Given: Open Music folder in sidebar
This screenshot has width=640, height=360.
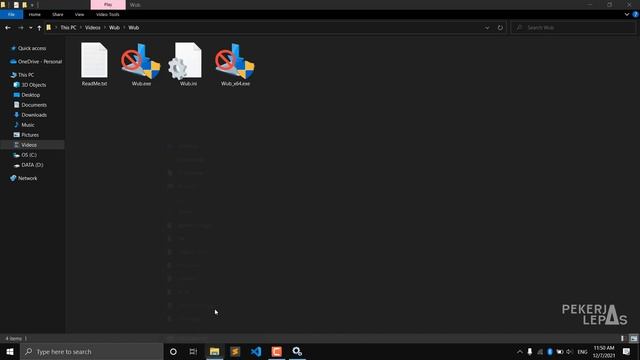Looking at the screenshot, I should click(x=28, y=125).
